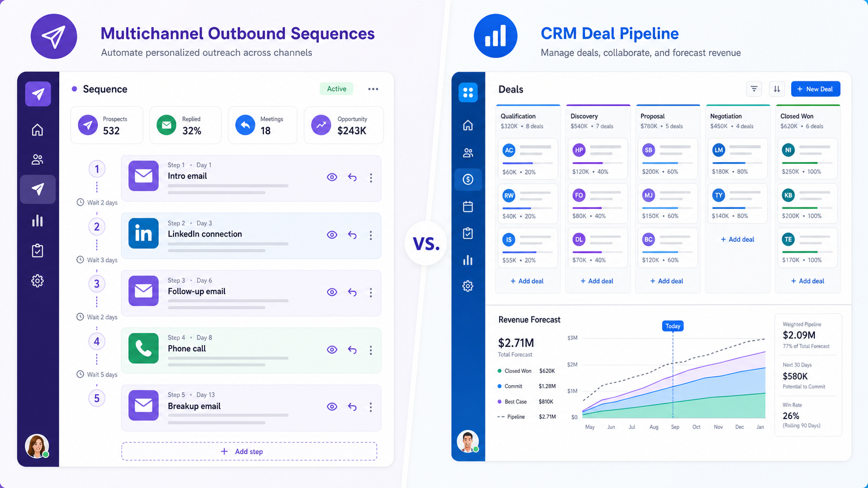The height and width of the screenshot is (488, 868).
Task: Toggle visibility eye on Follow-up email step
Action: click(332, 292)
